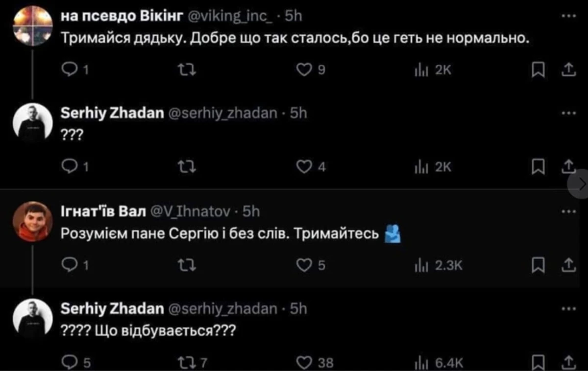Click the next arrow at right edge
This screenshot has height=371, width=588.
581,185
